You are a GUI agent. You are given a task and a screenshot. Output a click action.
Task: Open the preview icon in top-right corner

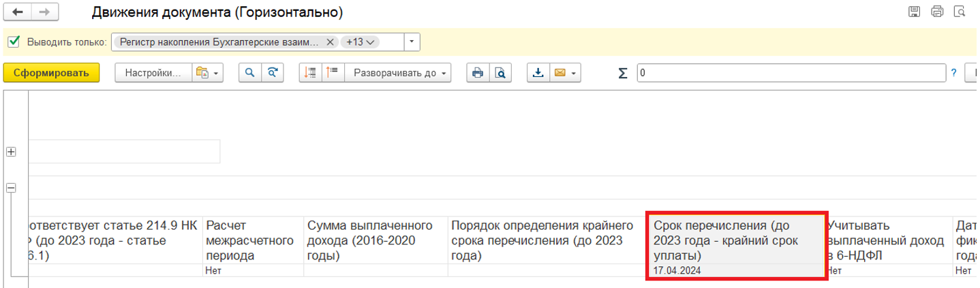(x=960, y=12)
